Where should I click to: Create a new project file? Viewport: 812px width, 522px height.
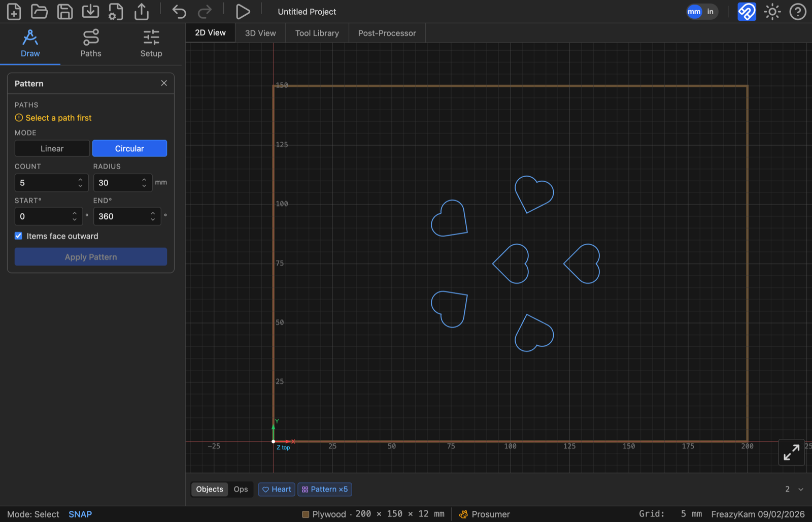point(14,11)
